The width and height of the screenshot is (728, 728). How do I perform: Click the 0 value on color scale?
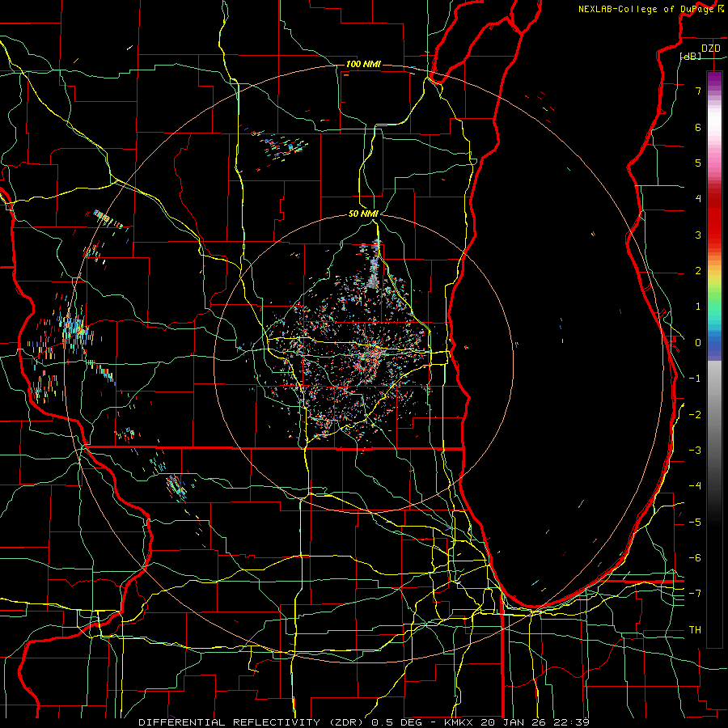[x=698, y=343]
